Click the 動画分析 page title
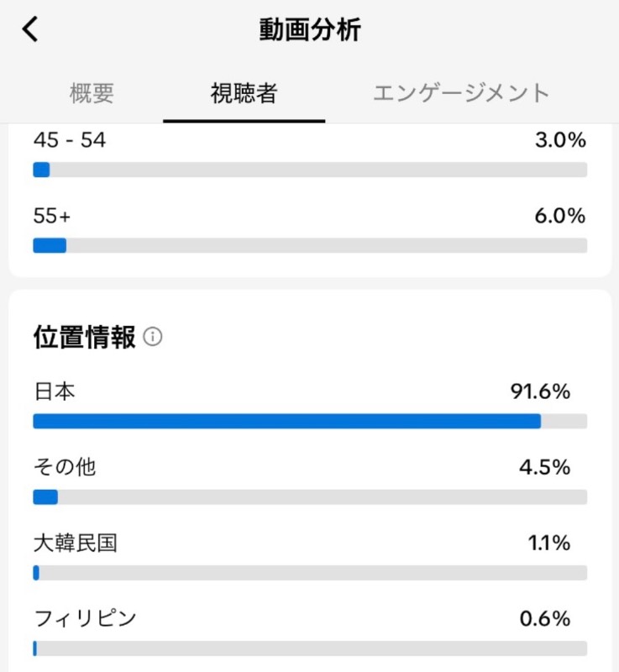Screen dimensions: 619x672 pyautogui.click(x=310, y=29)
